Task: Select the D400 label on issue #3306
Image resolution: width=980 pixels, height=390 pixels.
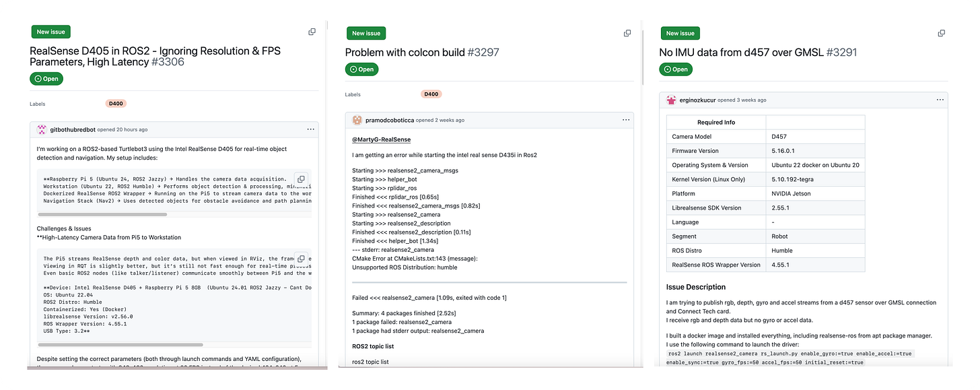Action: tap(116, 104)
